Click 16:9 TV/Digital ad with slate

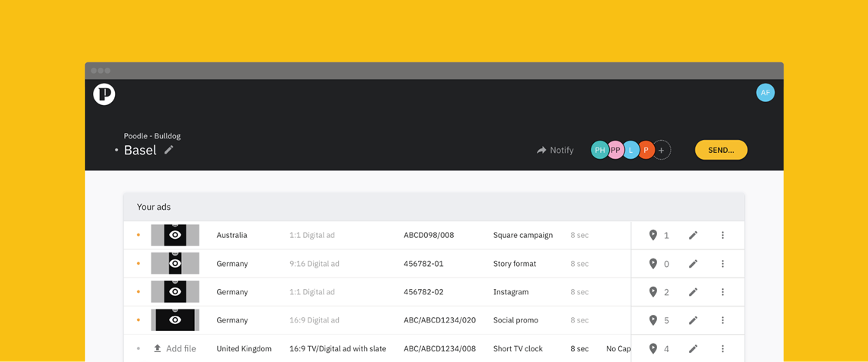pyautogui.click(x=337, y=349)
